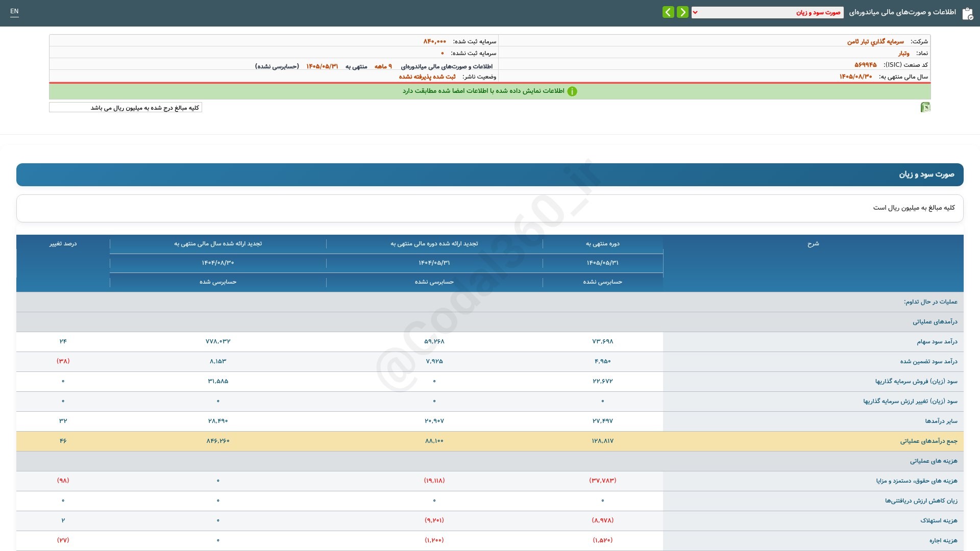
Task: Click the جمع درآمدهای عملیاتی highlighted row
Action: pyautogui.click(x=490, y=441)
